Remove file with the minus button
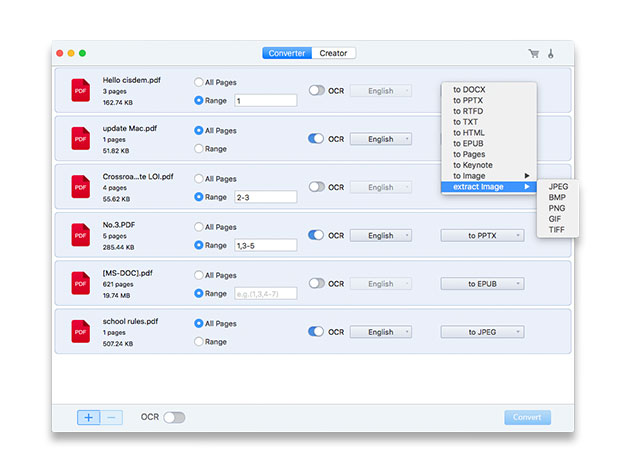The width and height of the screenshot is (630, 473). (x=111, y=418)
